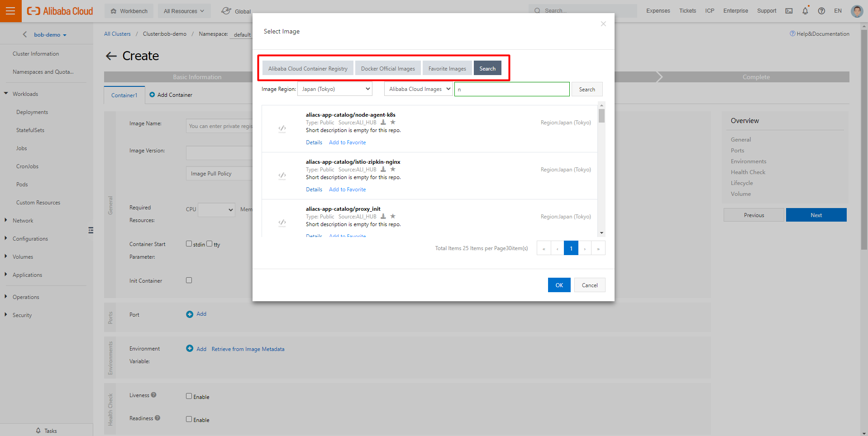Click the istio-zipkin-nginx code thumbnail icon
Image resolution: width=868 pixels, height=436 pixels.
coord(282,175)
